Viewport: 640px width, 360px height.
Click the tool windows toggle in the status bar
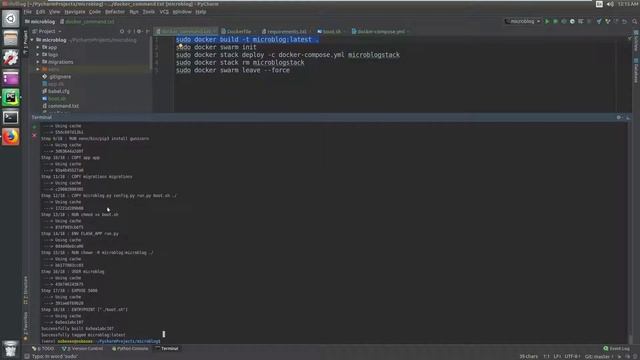[x=27, y=356]
